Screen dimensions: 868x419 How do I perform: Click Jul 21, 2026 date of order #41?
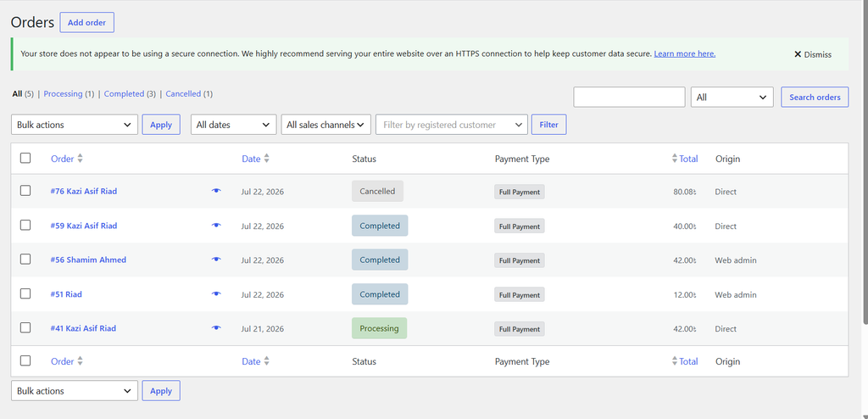(263, 328)
